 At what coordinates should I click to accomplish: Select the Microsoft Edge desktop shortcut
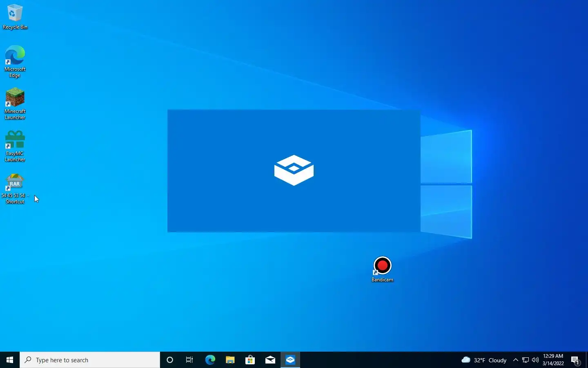15,61
